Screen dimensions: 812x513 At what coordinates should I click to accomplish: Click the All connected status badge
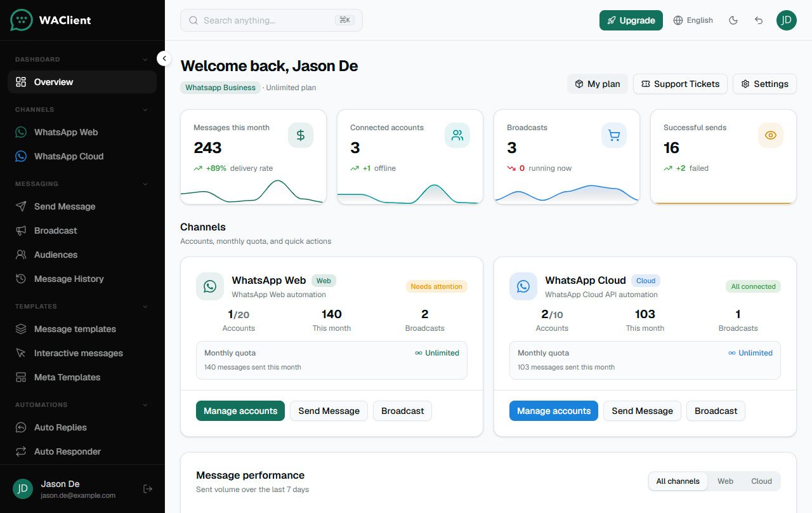click(x=753, y=286)
